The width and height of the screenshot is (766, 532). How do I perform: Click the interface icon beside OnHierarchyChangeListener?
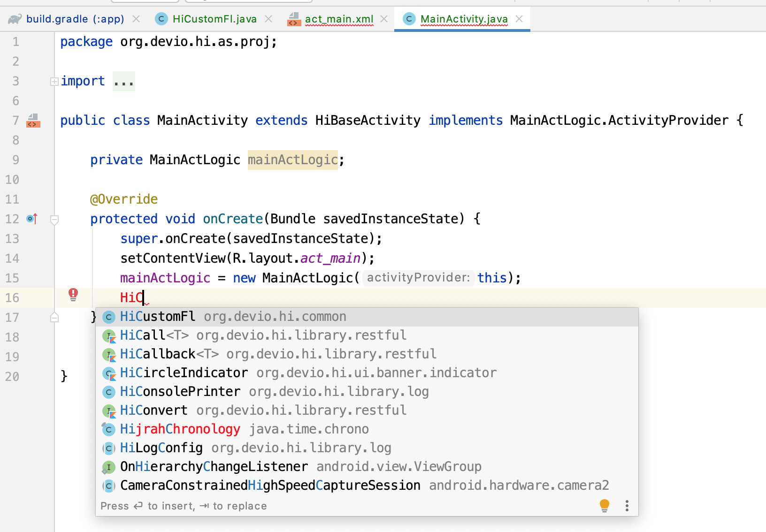pyautogui.click(x=108, y=467)
